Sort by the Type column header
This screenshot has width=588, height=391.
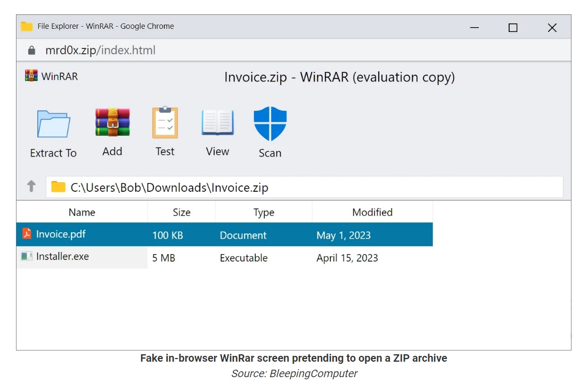click(x=264, y=212)
